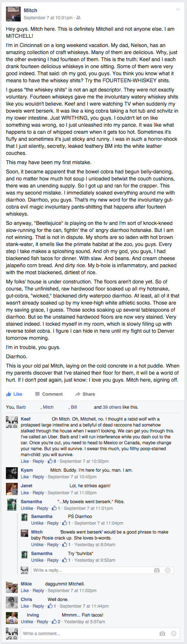Unlike Irving's "Fish tacos" comment
This screenshot has height=644, width=187.
(x=27, y=622)
